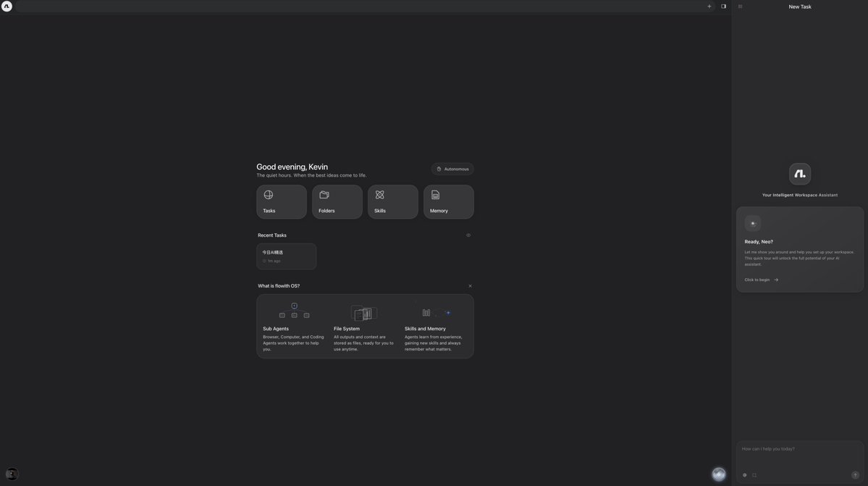Click the square attachment icon in chat input
This screenshot has width=868, height=486.
coord(754,475)
